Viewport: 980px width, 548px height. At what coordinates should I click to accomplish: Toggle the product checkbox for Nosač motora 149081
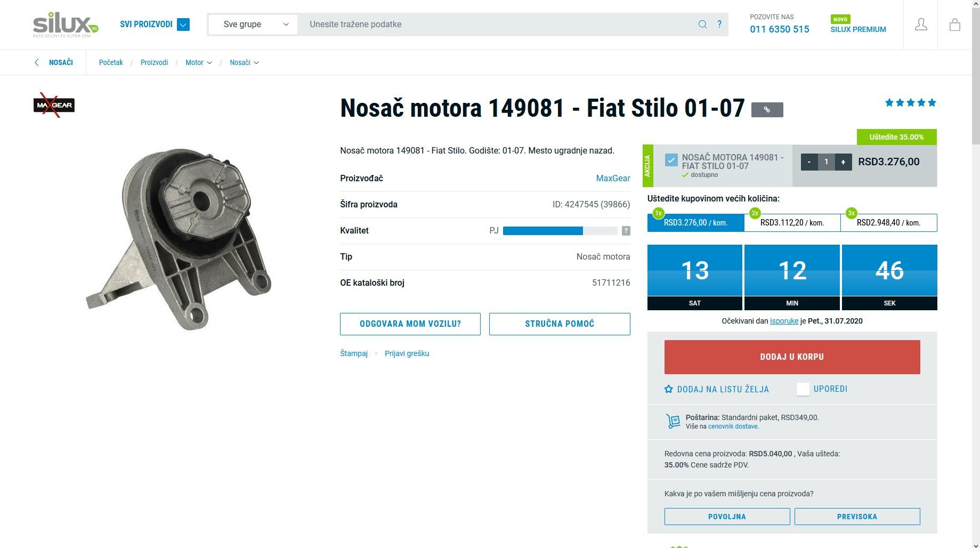[671, 160]
